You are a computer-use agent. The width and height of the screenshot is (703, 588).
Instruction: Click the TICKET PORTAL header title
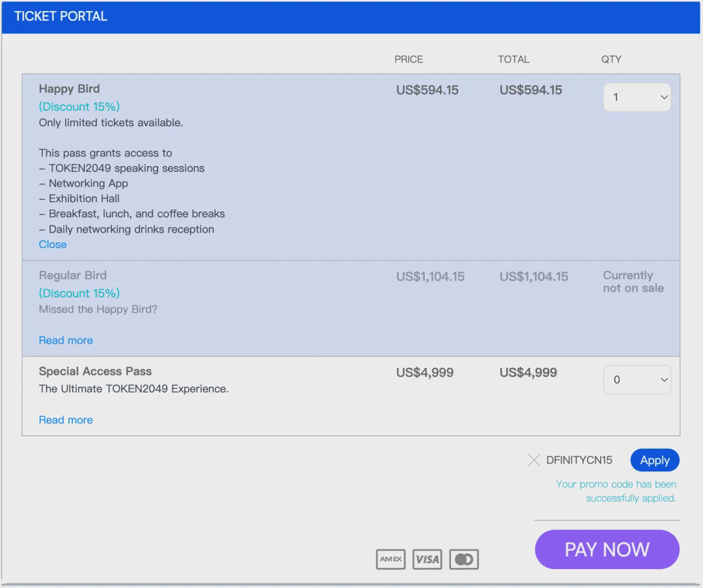coord(61,16)
